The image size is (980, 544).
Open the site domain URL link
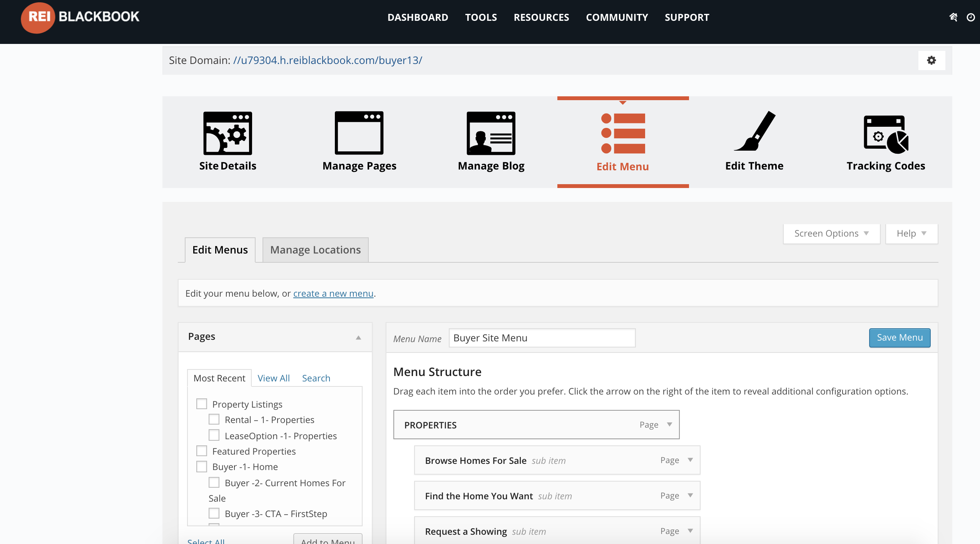328,60
